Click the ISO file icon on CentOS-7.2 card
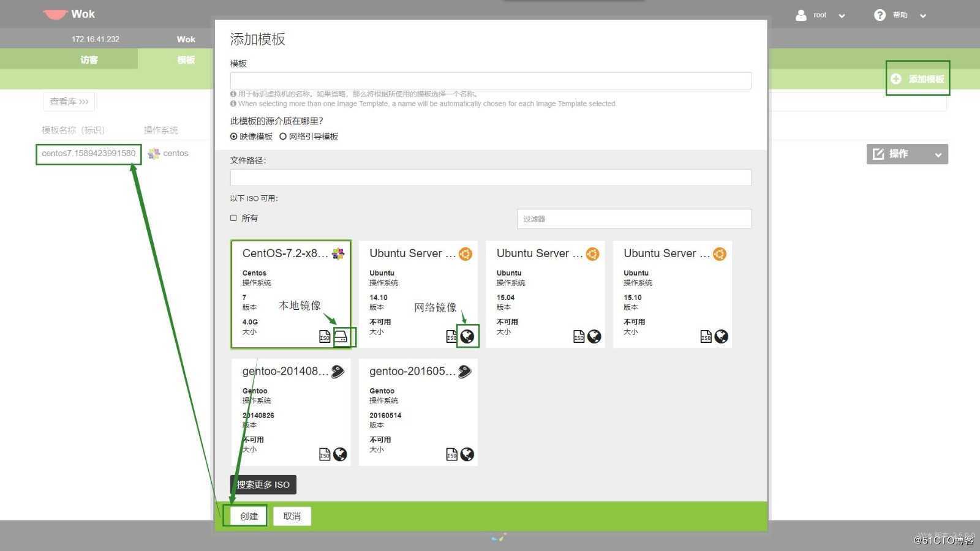980x551 pixels. (x=325, y=336)
